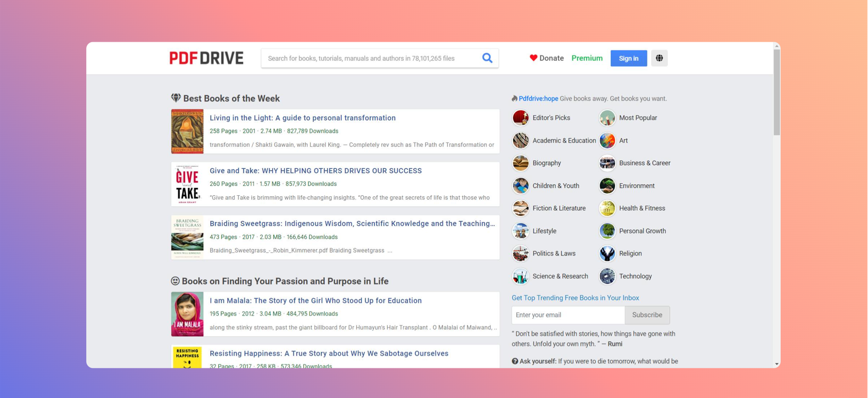Screen dimensions: 868x398
Task: Open 'Braiding Sweetgrass' book title link
Action: click(x=352, y=224)
